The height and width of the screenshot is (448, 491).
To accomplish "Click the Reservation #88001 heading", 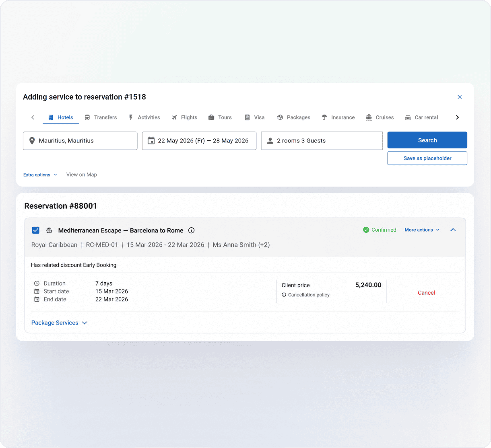I will click(x=61, y=206).
